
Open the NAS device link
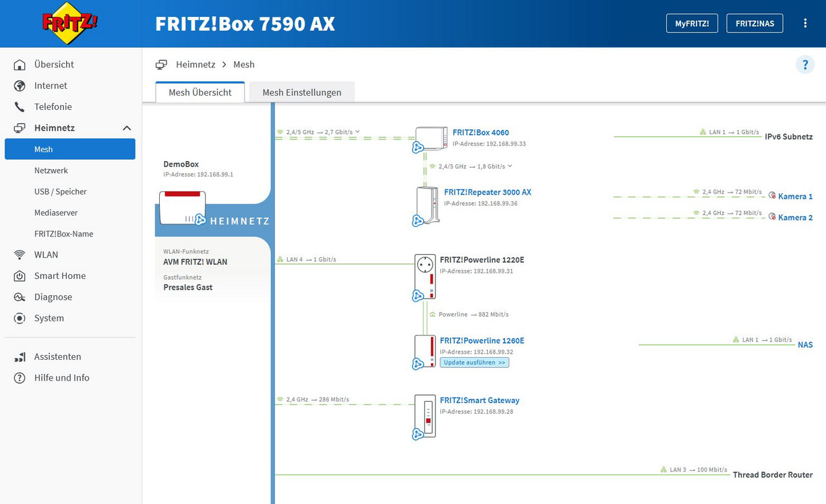pyautogui.click(x=805, y=345)
